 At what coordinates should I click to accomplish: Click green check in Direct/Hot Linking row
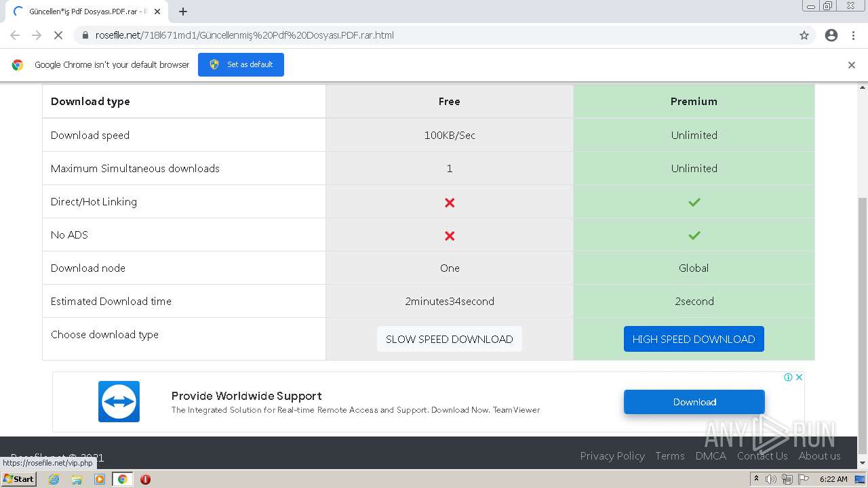694,202
